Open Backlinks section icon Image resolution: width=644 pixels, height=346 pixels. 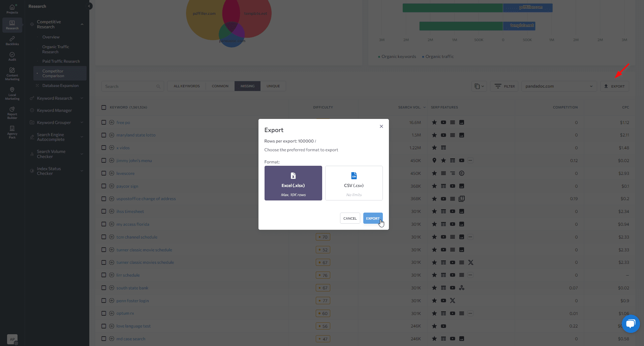[12, 41]
